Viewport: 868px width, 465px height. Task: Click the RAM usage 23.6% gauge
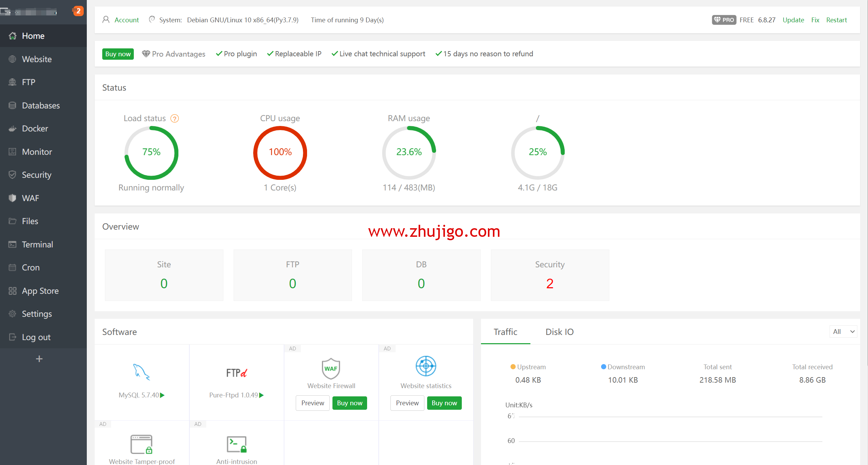click(409, 152)
